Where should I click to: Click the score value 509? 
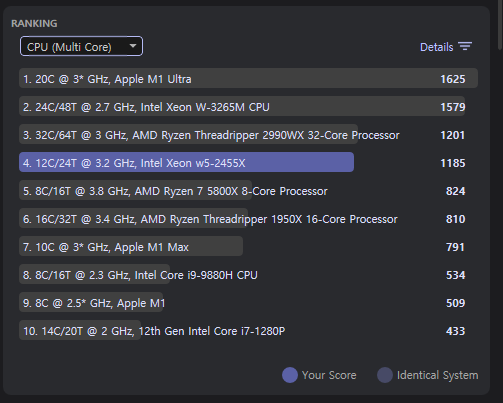455,303
